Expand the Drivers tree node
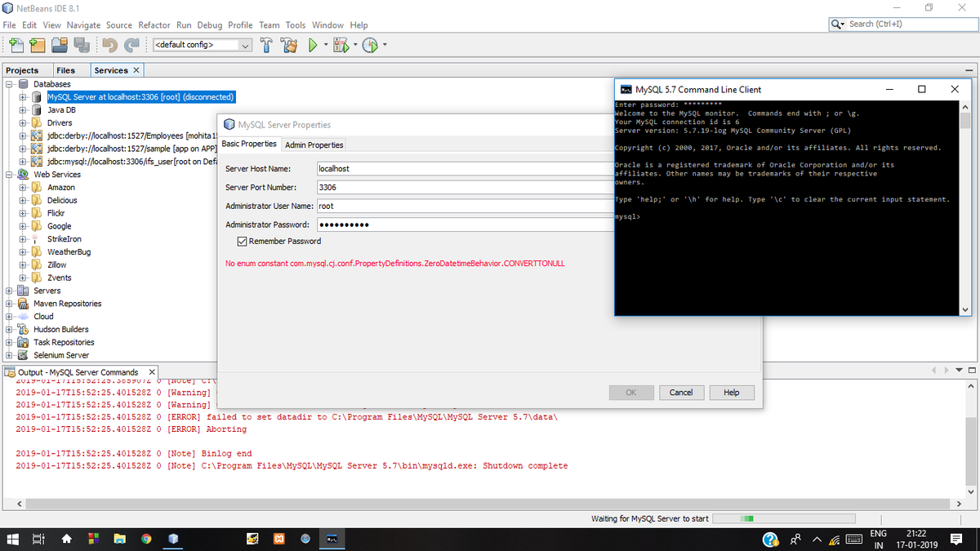Image resolution: width=980 pixels, height=551 pixels. 22,122
